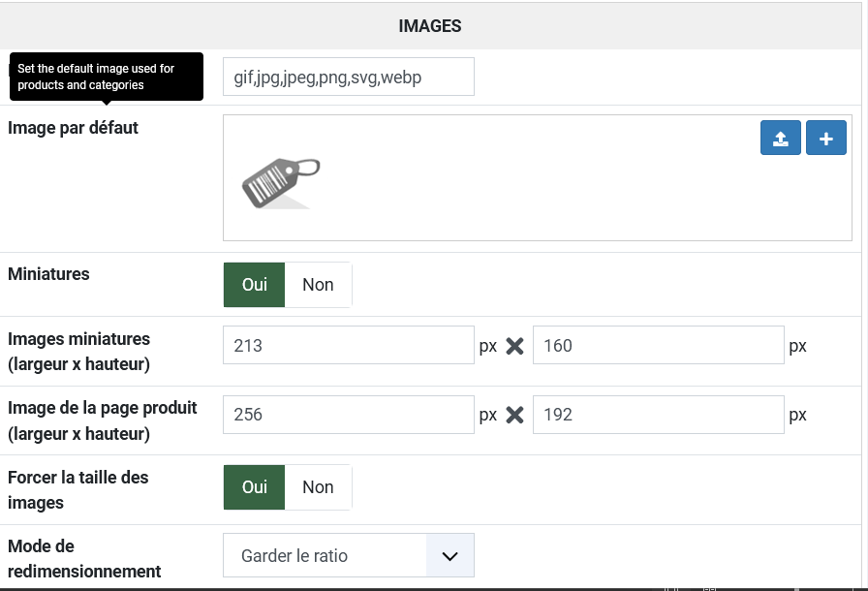The image size is (868, 591).
Task: Click the plus add image icon
Action: click(825, 139)
